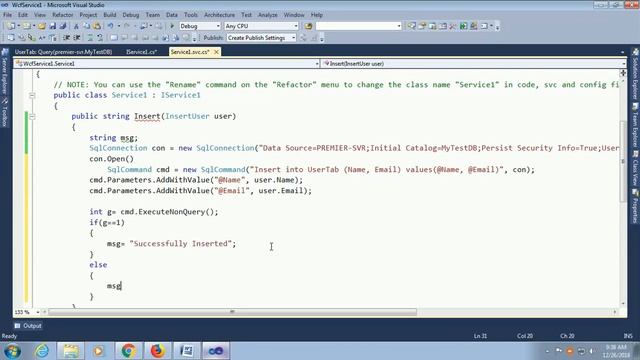Open the Create Publish Settings dropdown
This screenshot has width=640, height=360.
[x=293, y=38]
